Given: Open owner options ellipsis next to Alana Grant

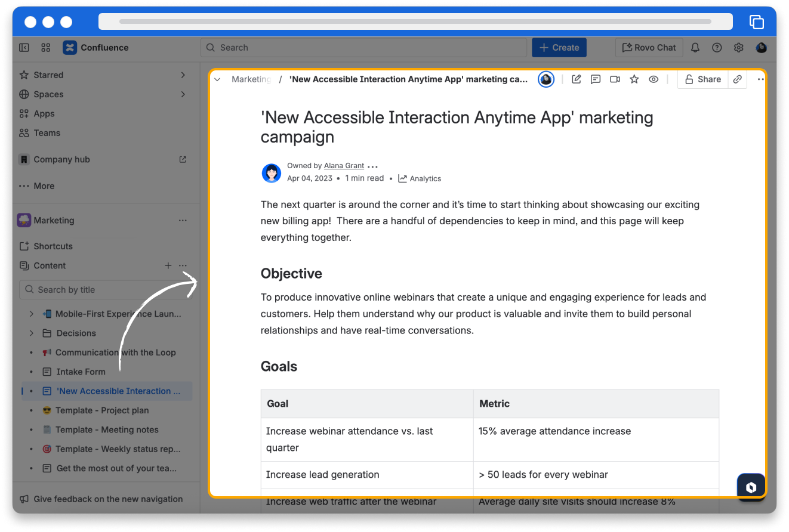Looking at the screenshot, I should click(x=373, y=166).
